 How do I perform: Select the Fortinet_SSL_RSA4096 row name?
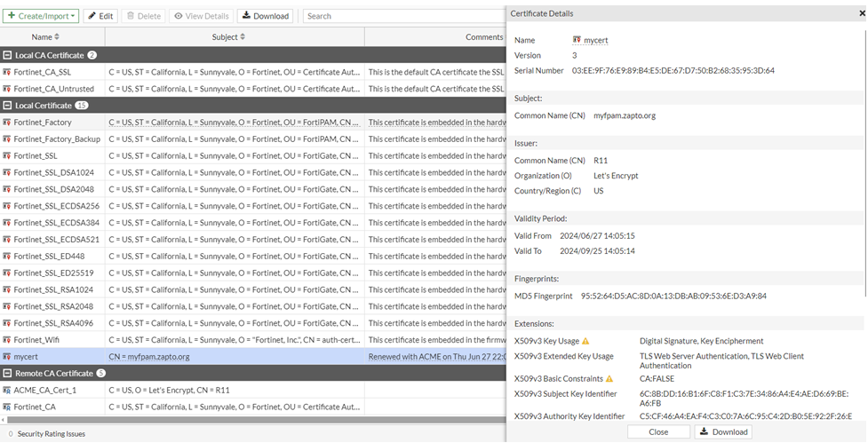(x=53, y=323)
